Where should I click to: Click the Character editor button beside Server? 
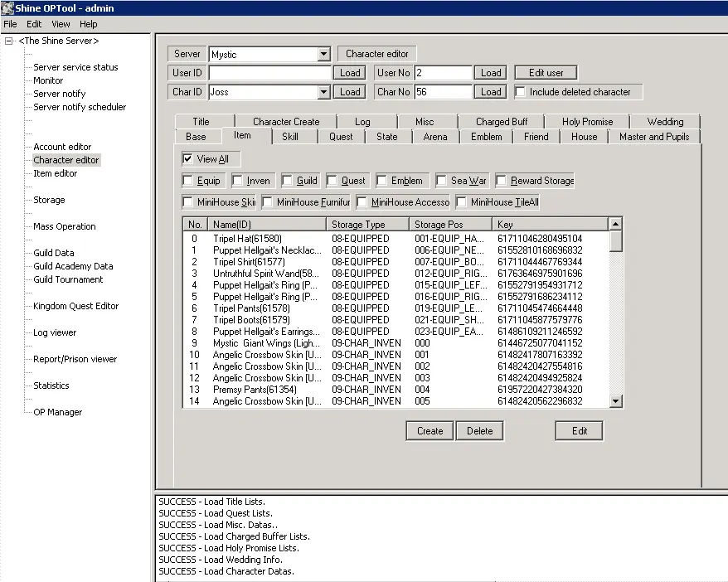(377, 54)
